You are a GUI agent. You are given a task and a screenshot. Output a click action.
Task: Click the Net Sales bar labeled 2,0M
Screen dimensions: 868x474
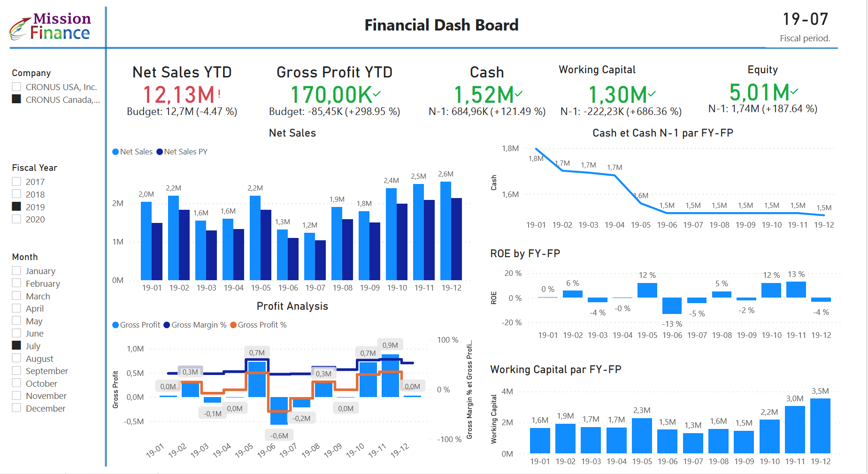pyautogui.click(x=146, y=241)
